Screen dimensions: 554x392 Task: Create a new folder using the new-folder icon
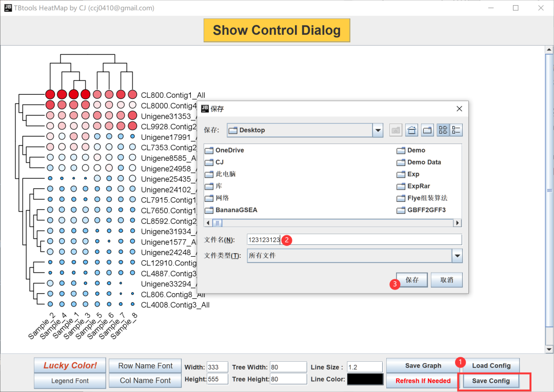pos(427,130)
